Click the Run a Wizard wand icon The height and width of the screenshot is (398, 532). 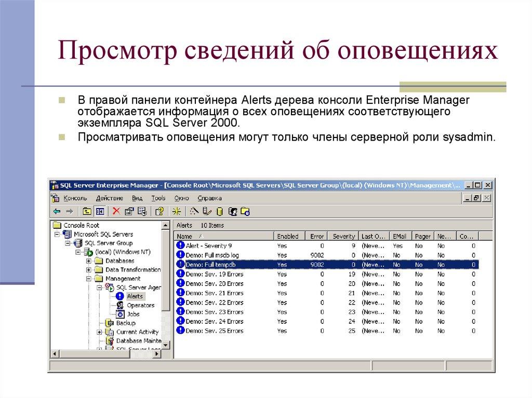click(x=194, y=211)
